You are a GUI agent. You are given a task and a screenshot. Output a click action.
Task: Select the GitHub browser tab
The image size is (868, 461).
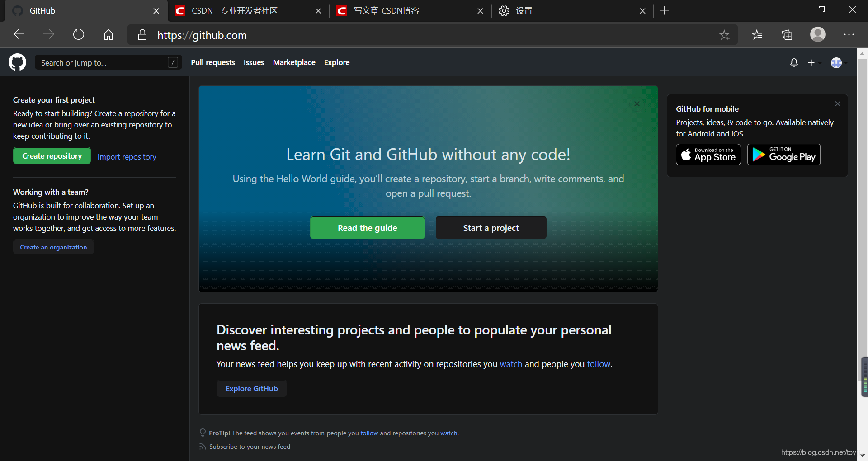86,11
